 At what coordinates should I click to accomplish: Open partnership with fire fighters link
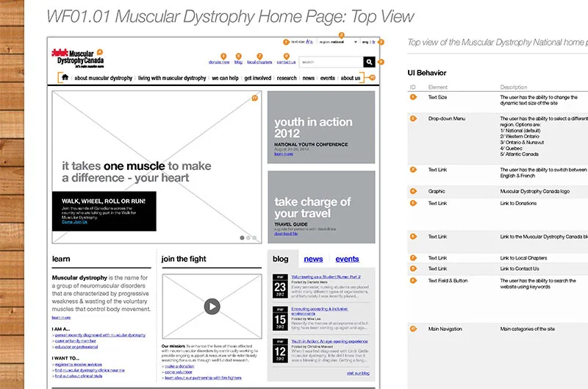click(204, 378)
